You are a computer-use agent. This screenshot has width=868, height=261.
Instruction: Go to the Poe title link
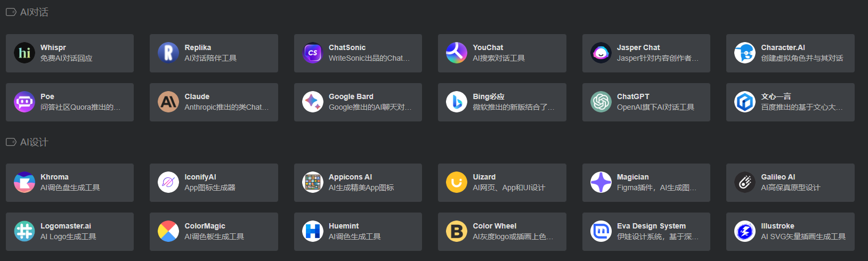click(x=47, y=96)
